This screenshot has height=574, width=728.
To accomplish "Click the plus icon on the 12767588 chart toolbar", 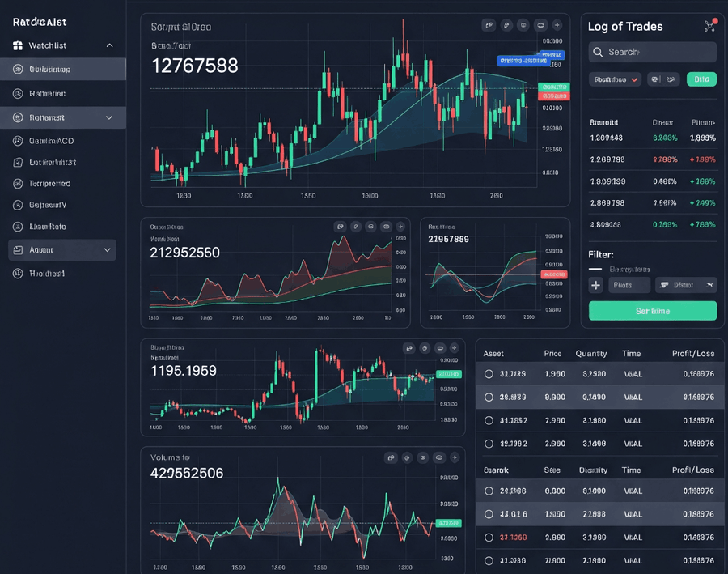I will [557, 25].
